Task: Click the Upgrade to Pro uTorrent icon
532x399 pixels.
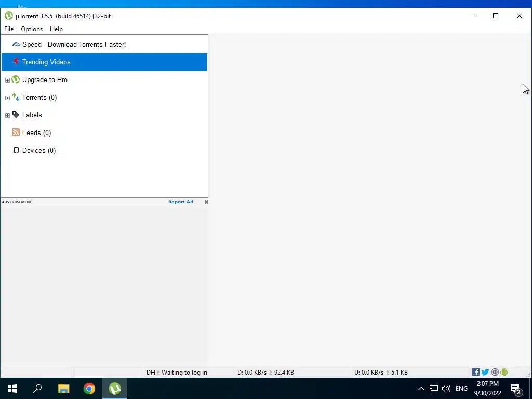Action: 16,79
